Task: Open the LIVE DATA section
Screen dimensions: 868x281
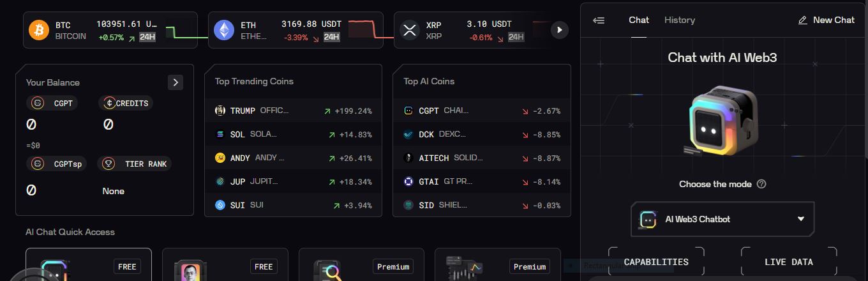Action: coord(788,262)
